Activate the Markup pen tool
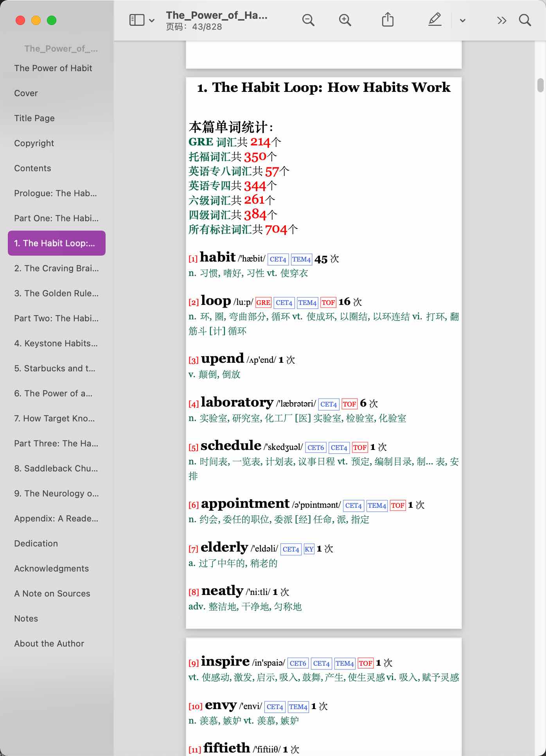546x756 pixels. 435,20
